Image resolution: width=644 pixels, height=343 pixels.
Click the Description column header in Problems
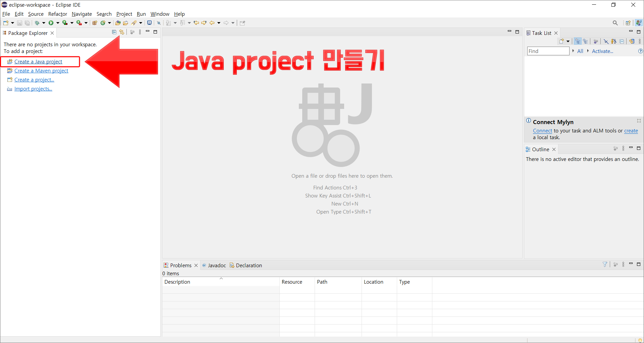click(221, 282)
